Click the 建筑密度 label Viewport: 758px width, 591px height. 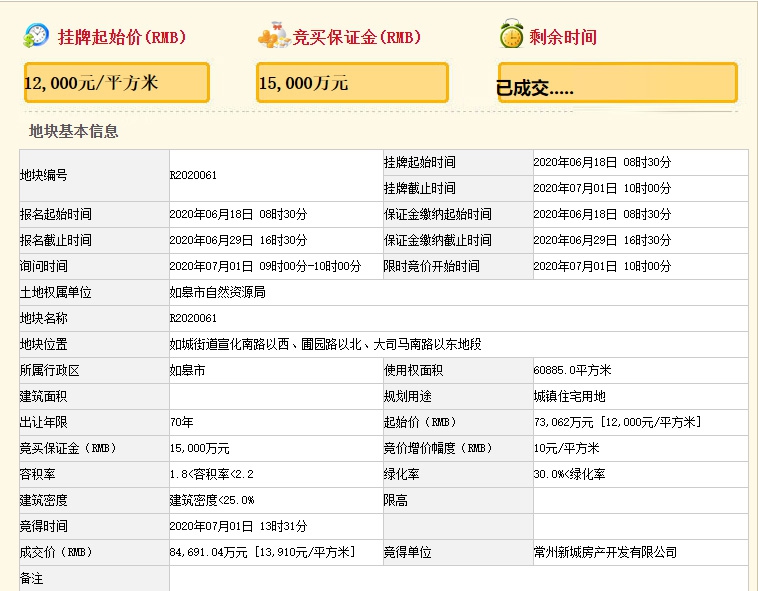tap(44, 501)
